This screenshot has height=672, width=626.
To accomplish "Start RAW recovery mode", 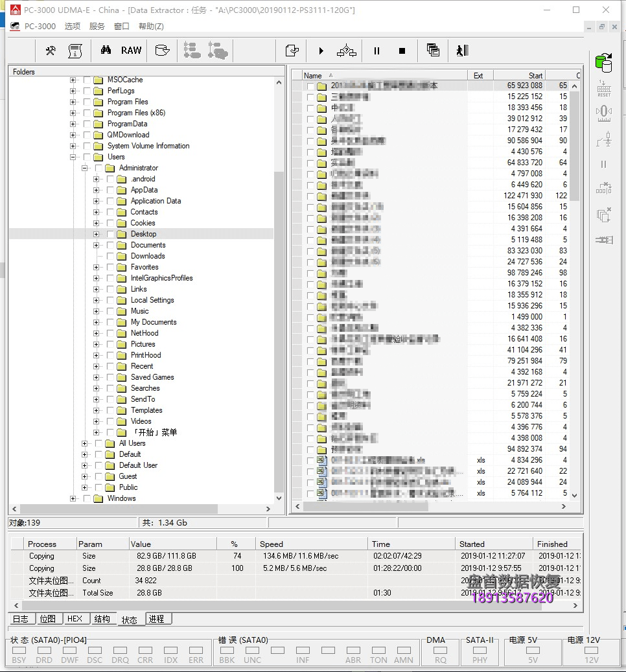I will point(131,51).
